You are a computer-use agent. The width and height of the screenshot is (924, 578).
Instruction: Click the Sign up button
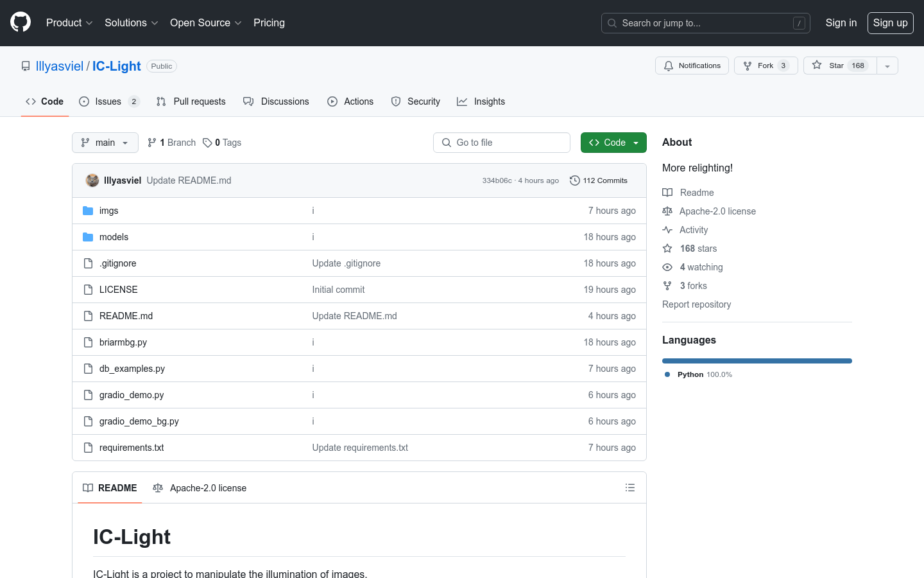click(x=890, y=22)
